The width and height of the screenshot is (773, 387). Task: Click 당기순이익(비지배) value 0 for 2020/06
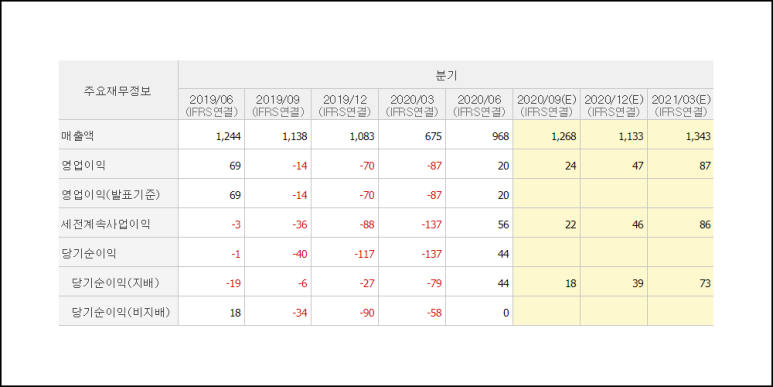(x=506, y=313)
